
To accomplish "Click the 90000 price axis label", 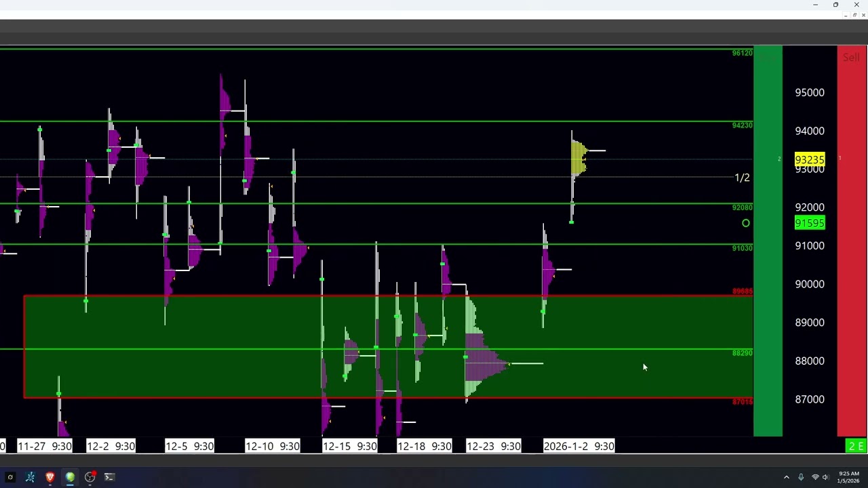I will [810, 284].
